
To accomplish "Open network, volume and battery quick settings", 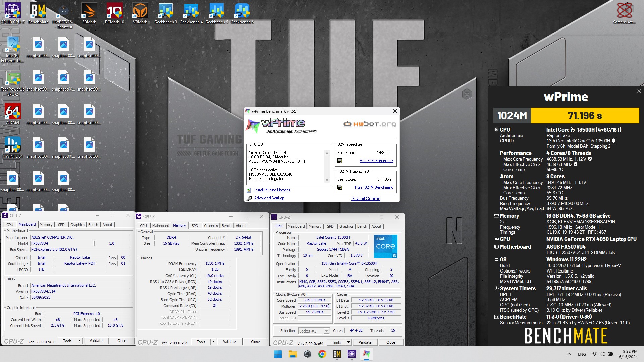I will click(x=602, y=354).
